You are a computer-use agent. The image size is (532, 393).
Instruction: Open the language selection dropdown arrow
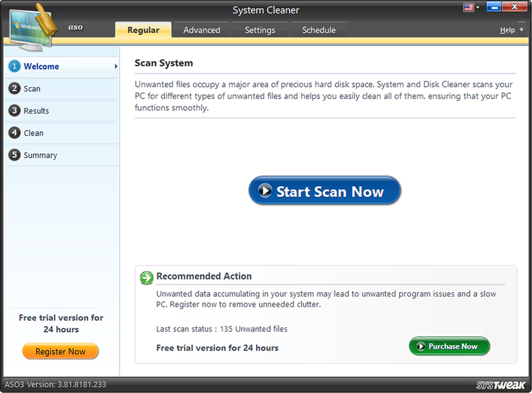point(478,7)
